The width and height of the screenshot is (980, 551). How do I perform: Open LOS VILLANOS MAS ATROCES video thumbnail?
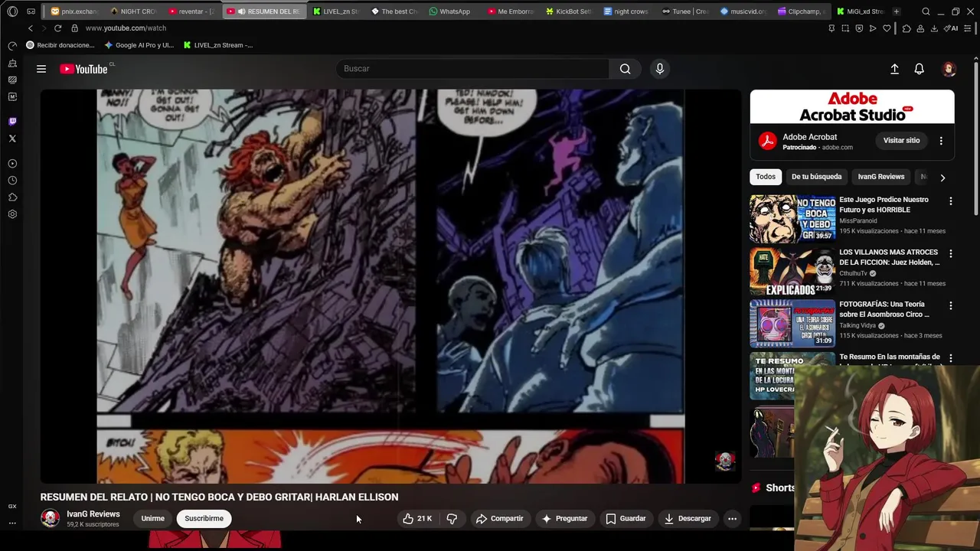[x=792, y=270]
